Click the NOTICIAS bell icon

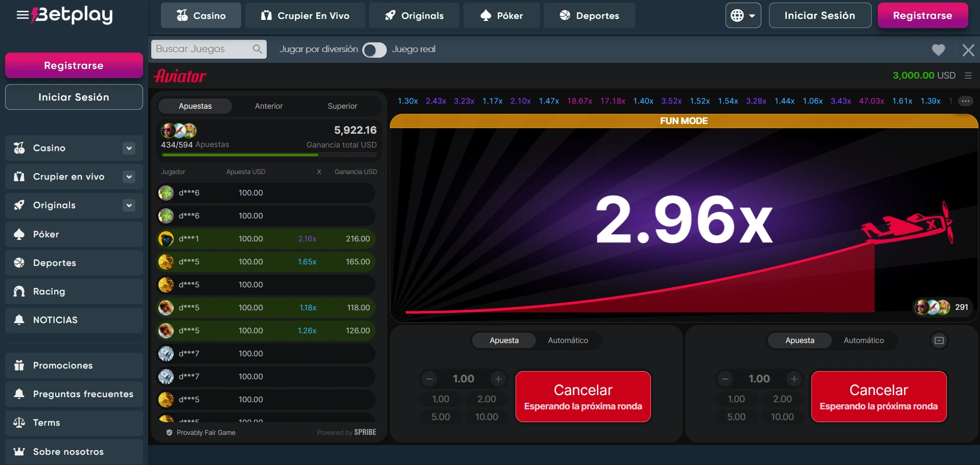(x=19, y=320)
